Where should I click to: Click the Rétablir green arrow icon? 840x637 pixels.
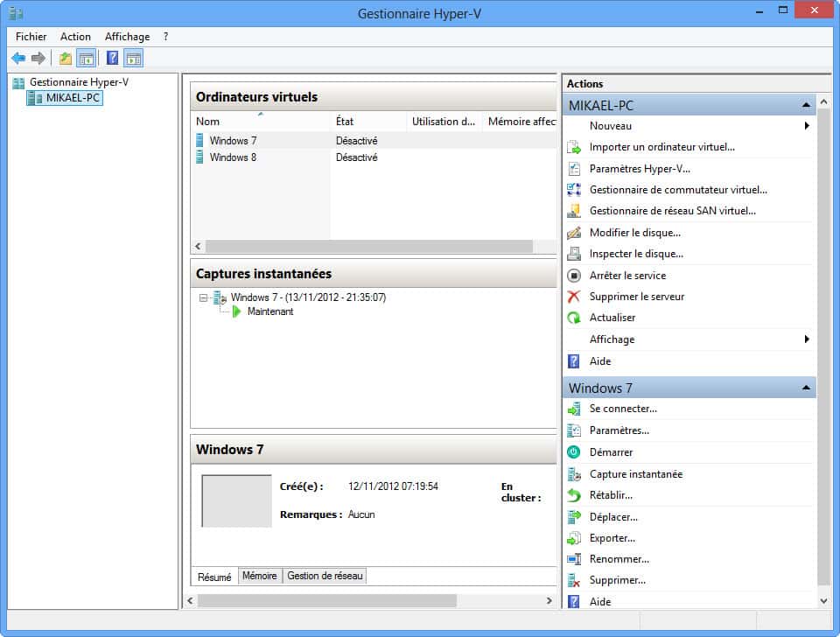point(574,495)
